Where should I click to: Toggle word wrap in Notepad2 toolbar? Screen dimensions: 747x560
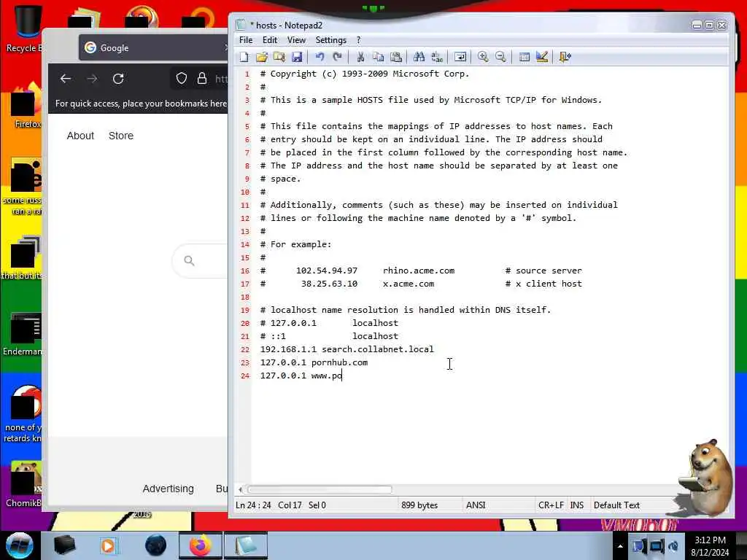pyautogui.click(x=460, y=57)
